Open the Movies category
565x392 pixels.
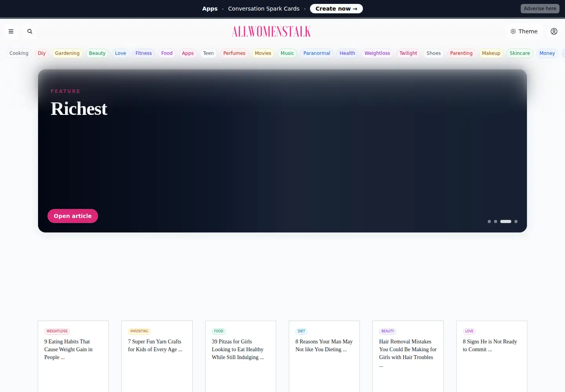[x=263, y=53]
